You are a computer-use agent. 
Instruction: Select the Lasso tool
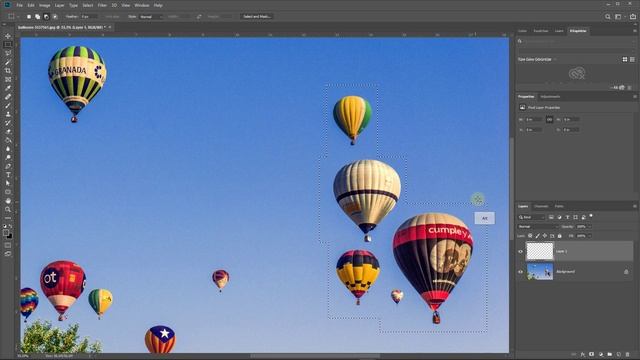pos(8,53)
